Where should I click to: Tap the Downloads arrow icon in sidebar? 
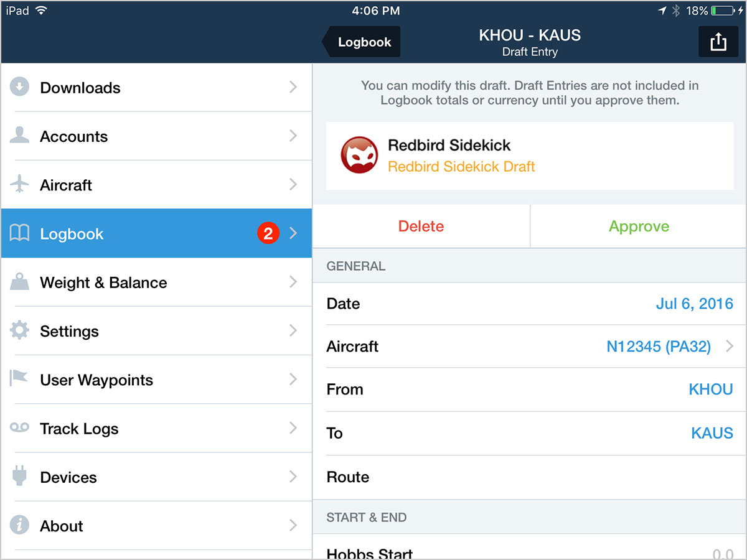[x=19, y=87]
